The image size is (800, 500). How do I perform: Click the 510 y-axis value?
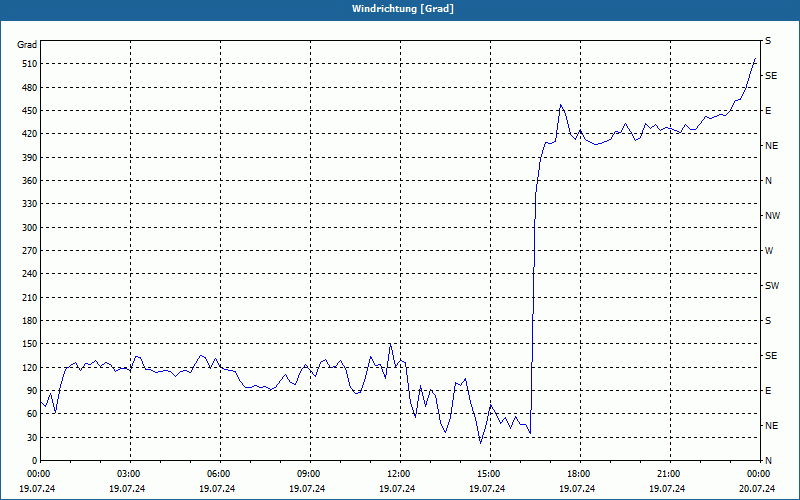click(x=30, y=64)
